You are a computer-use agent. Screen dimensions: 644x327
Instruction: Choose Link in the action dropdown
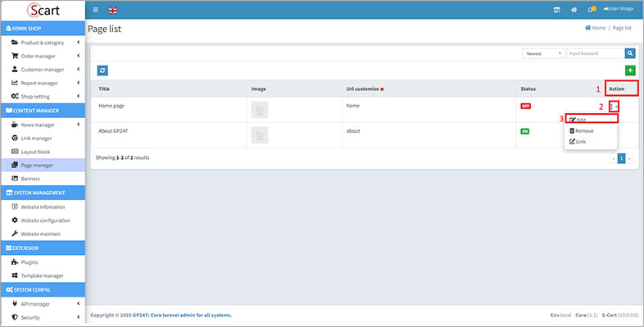[x=591, y=142]
